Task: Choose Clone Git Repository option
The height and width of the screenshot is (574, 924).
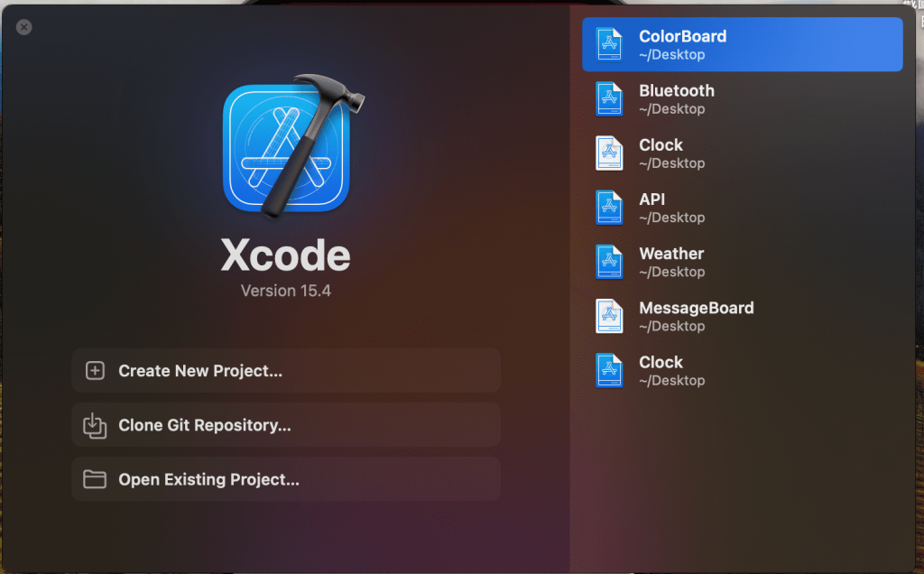Action: click(x=286, y=425)
